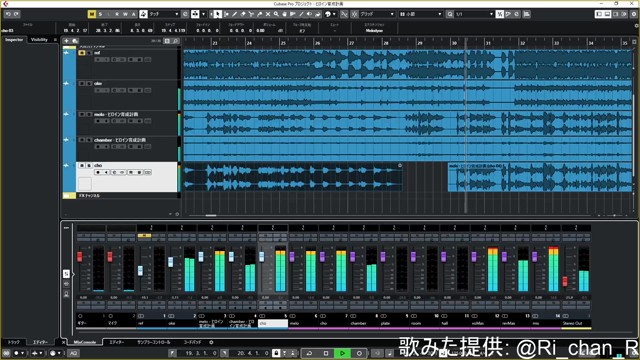This screenshot has width=640, height=360.
Task: Toggle the W write automation button
Action: [x=125, y=14]
